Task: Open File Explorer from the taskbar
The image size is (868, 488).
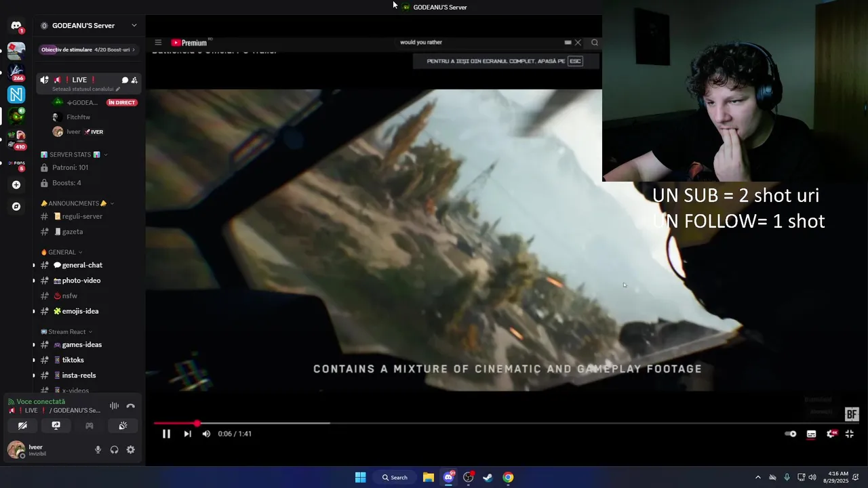Action: [x=429, y=477]
